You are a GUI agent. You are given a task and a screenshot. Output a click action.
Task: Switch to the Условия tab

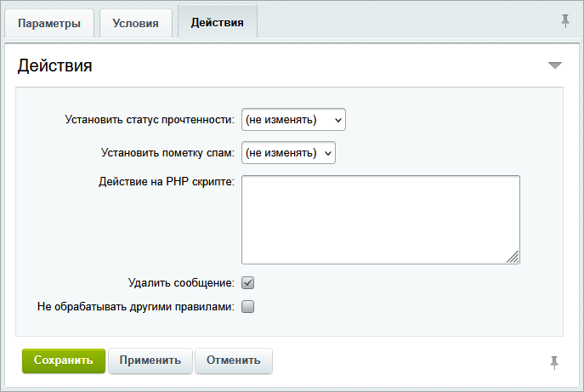pos(135,24)
